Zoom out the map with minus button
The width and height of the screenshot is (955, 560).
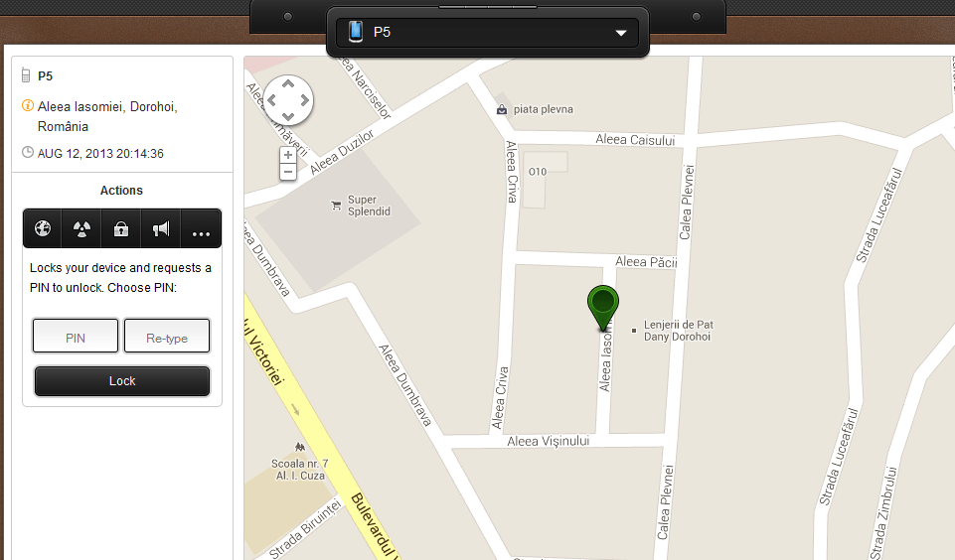click(288, 172)
